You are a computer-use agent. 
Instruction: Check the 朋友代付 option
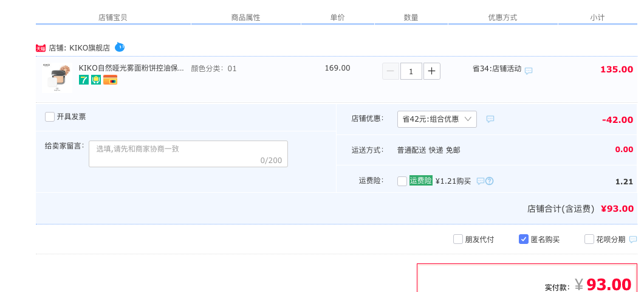[458, 239]
